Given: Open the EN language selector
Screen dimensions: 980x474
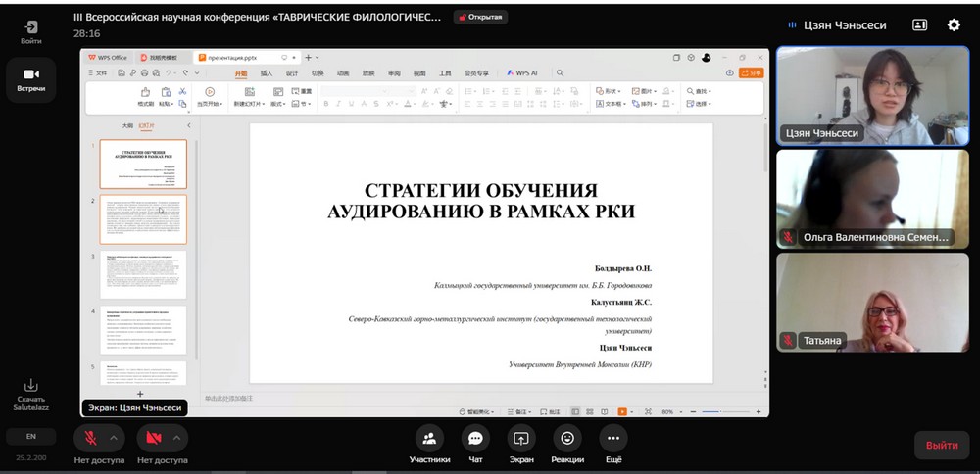Looking at the screenshot, I should point(31,436).
